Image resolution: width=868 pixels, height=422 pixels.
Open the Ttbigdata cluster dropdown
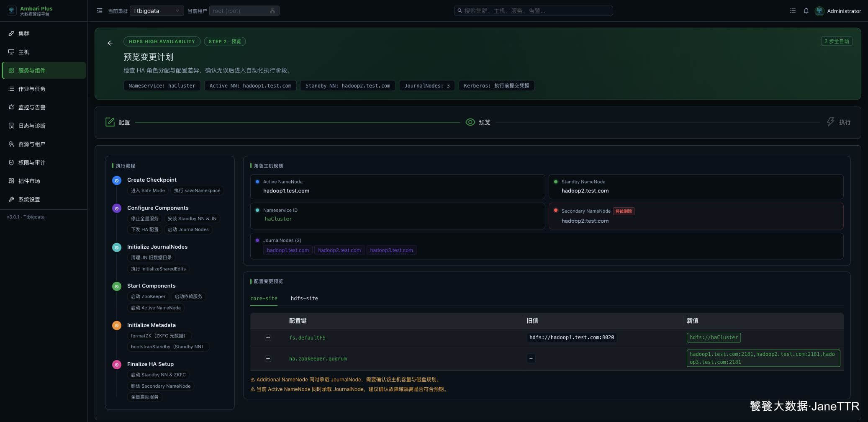[x=157, y=11]
